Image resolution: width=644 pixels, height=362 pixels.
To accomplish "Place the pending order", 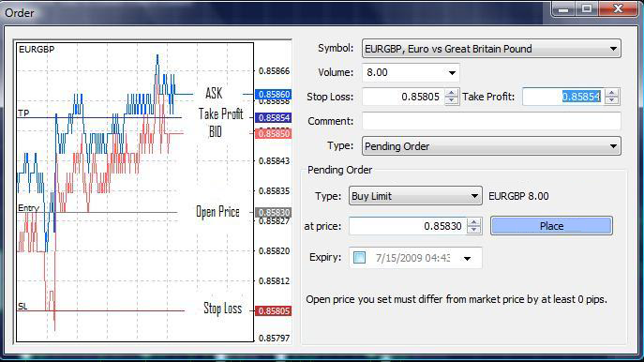I will [551, 226].
